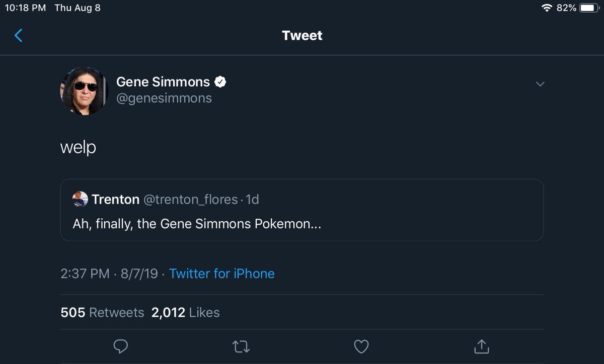Reply to the tweet via speech bubble
This screenshot has width=604, height=364.
121,346
